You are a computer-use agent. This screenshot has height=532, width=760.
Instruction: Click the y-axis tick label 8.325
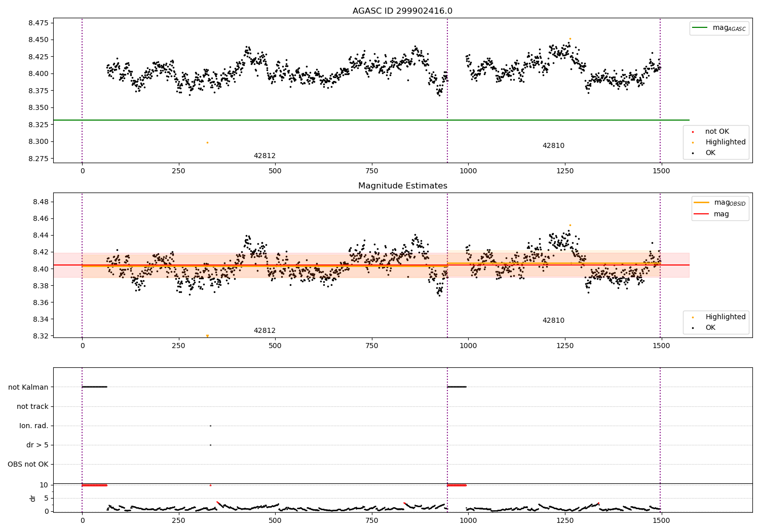[38, 125]
